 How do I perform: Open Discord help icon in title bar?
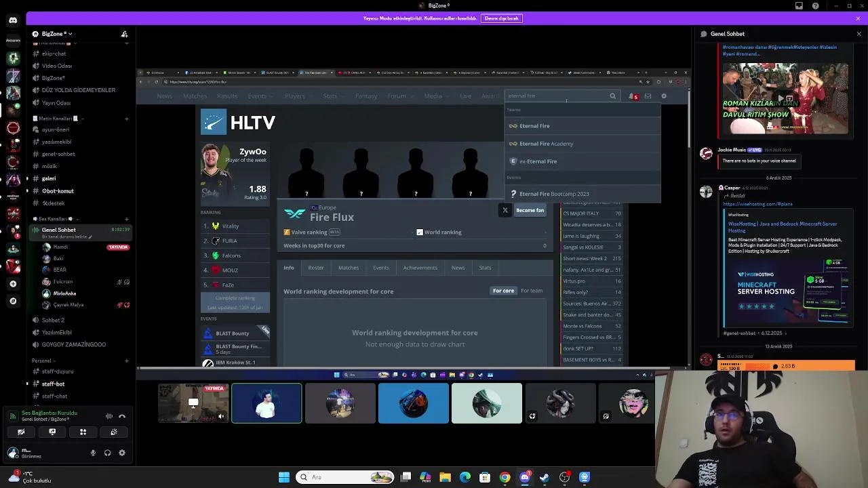(815, 6)
